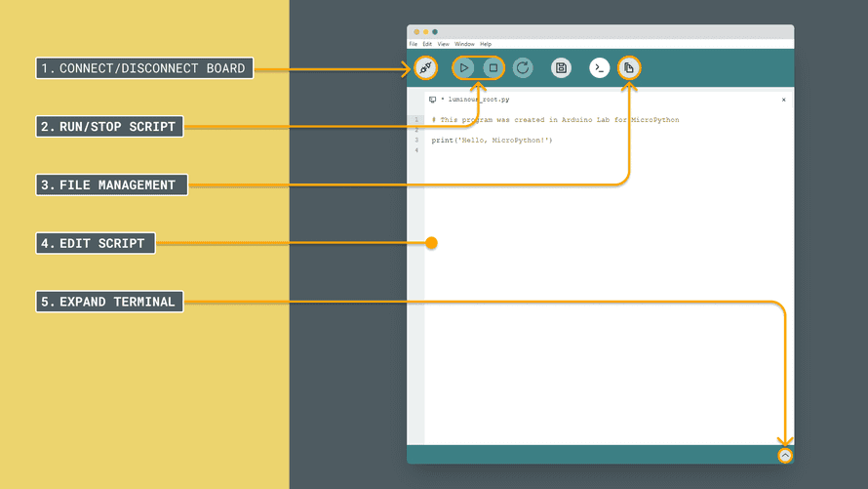This screenshot has height=489, width=868.
Task: Click the print('Hello, MicroPython!') code line
Action: pyautogui.click(x=492, y=141)
